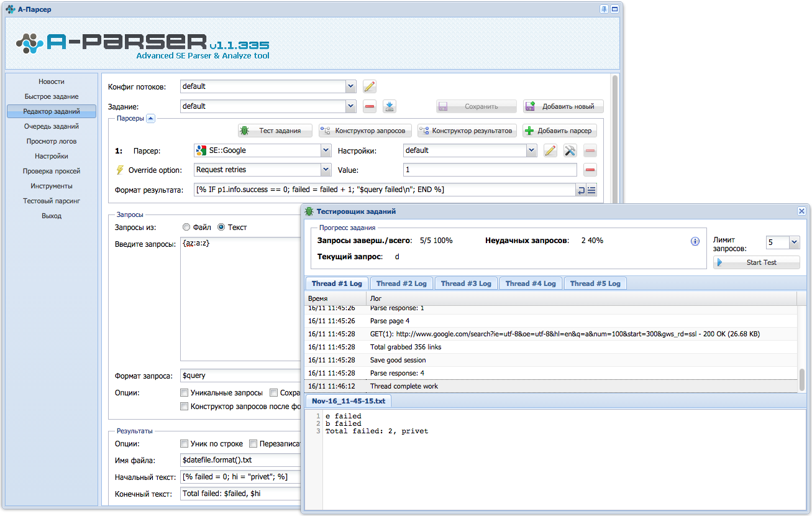812x516 pixels.
Task: Click into the Формат результата field
Action: pyautogui.click(x=385, y=190)
